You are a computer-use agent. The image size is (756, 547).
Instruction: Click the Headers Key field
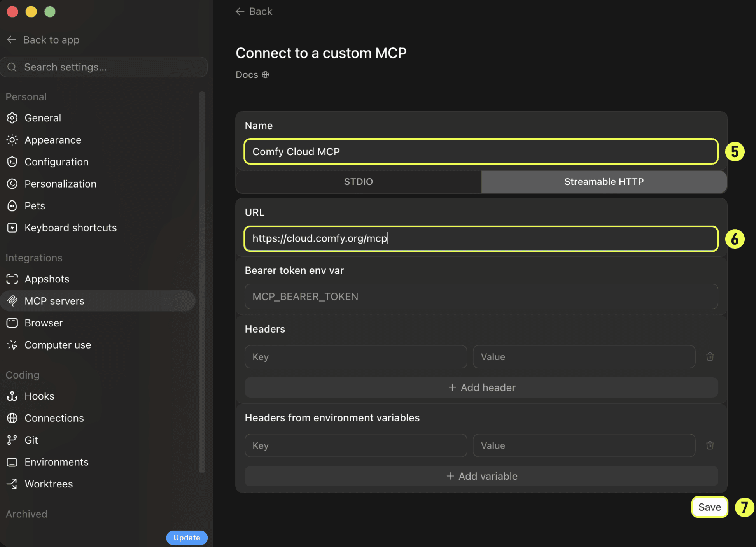point(356,357)
